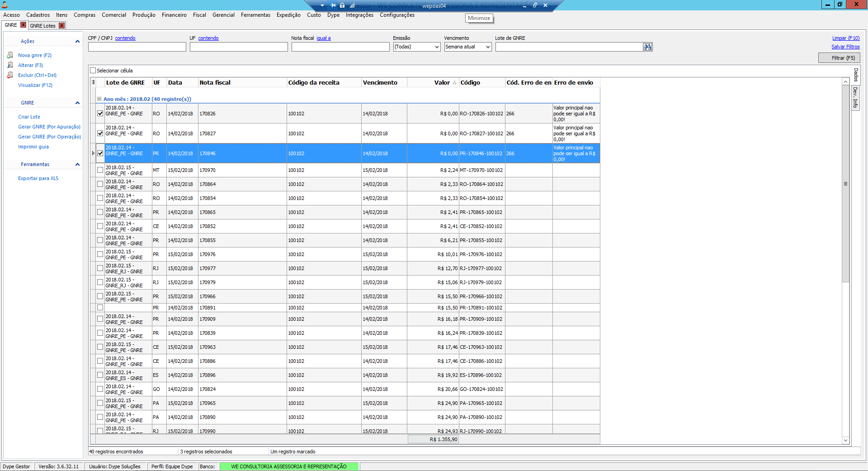This screenshot has height=471, width=868.
Task: Click the grid scrollbar up arrow
Action: point(845,81)
